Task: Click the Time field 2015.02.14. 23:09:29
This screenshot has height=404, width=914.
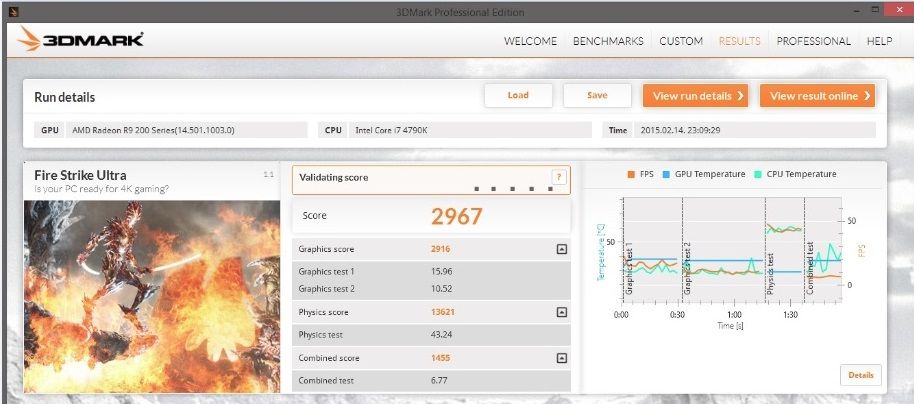Action: click(755, 130)
